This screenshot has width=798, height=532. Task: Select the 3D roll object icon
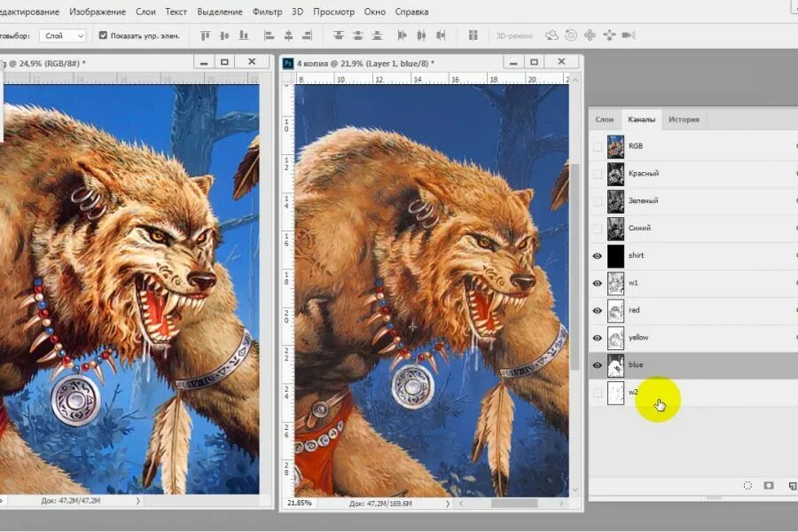[x=571, y=35]
